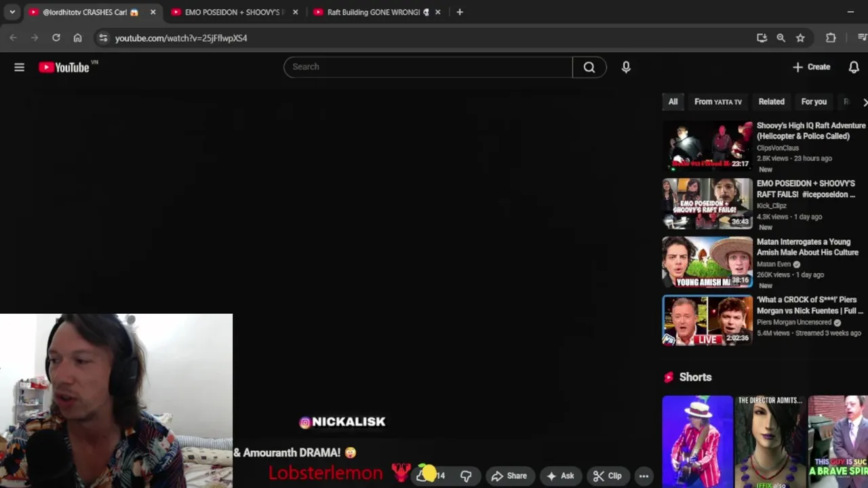Switch to Raft Building GONE WRONG tab

point(376,12)
